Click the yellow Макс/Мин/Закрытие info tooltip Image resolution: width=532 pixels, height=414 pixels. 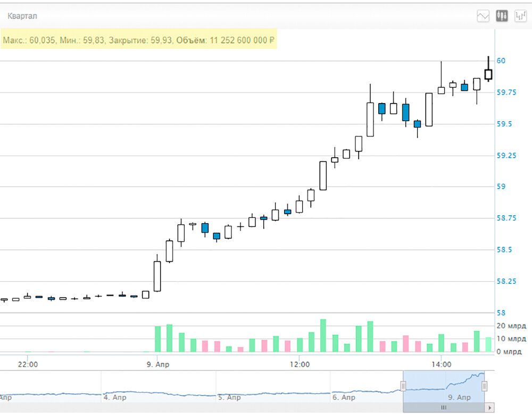[139, 40]
